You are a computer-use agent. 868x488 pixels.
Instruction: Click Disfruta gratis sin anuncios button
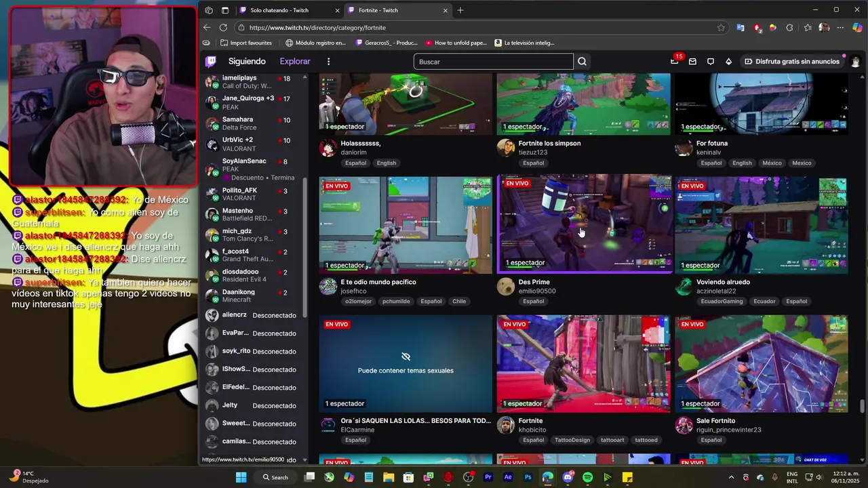click(792, 61)
